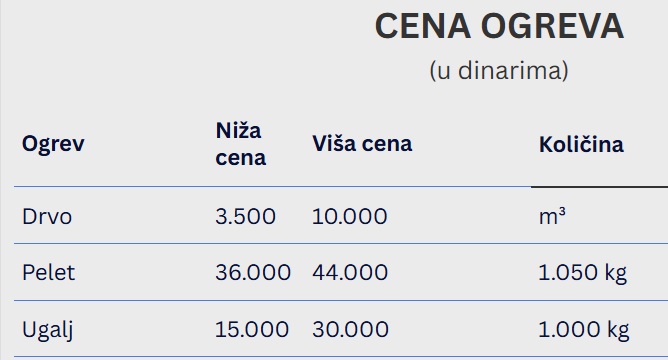
Task: Click Drvo lower price 3.500
Action: click(x=245, y=216)
